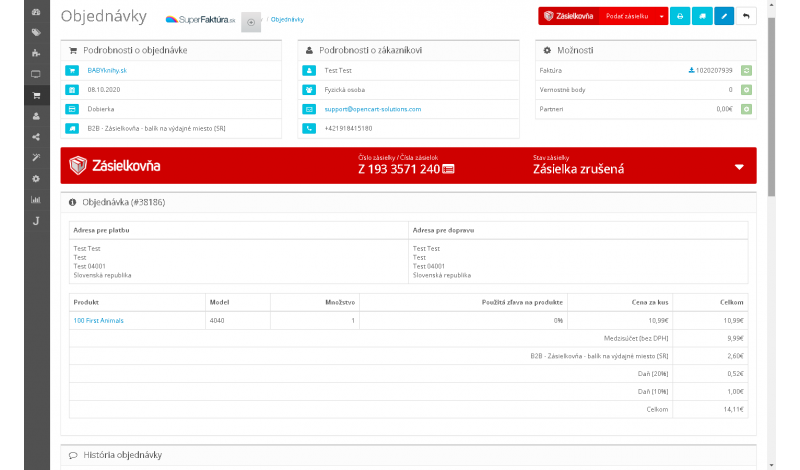Image resolution: width=800 pixels, height=470 pixels.
Task: Click the blue pencil edit order button
Action: click(x=724, y=16)
